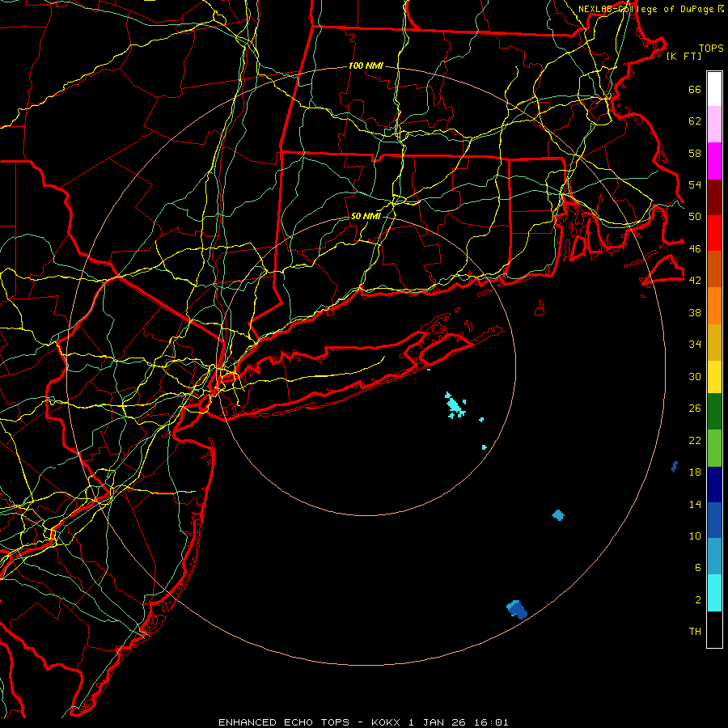Click the burnt orange legend band
The height and width of the screenshot is (728, 728).
[x=714, y=269]
